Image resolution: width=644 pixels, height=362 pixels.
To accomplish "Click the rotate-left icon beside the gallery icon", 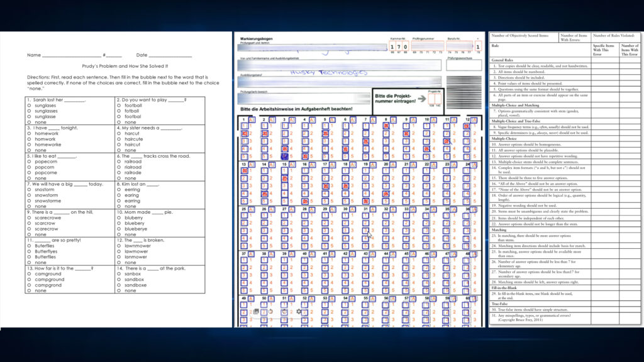I will tap(270, 312).
